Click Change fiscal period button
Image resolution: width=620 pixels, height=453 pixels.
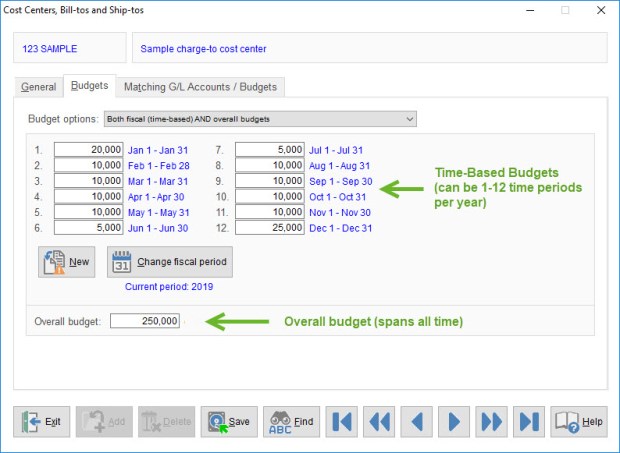[x=170, y=262]
